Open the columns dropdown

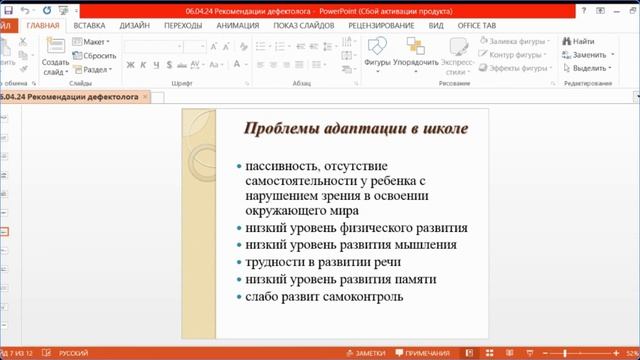pos(319,65)
